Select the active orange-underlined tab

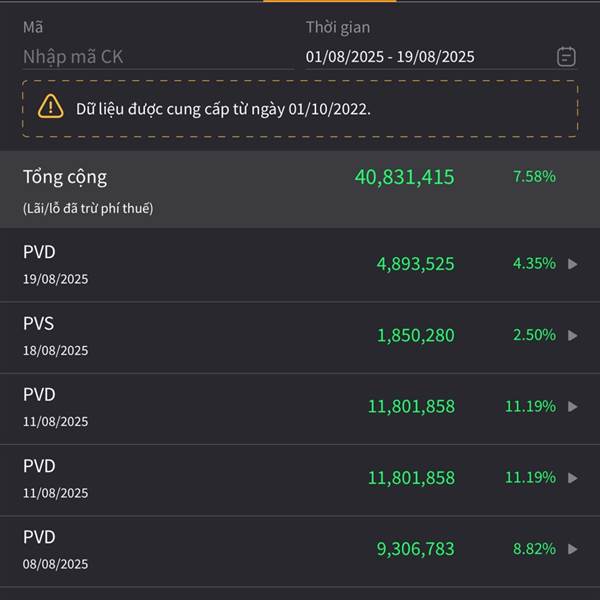tap(330, 1)
